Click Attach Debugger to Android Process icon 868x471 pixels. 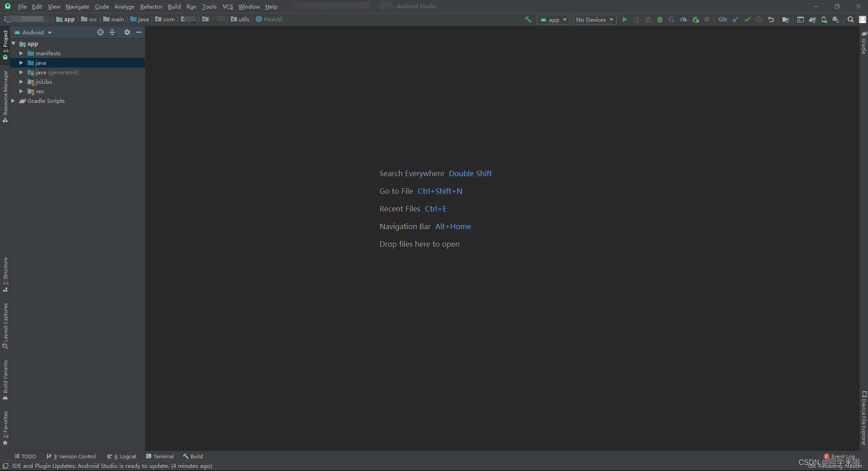click(696, 19)
